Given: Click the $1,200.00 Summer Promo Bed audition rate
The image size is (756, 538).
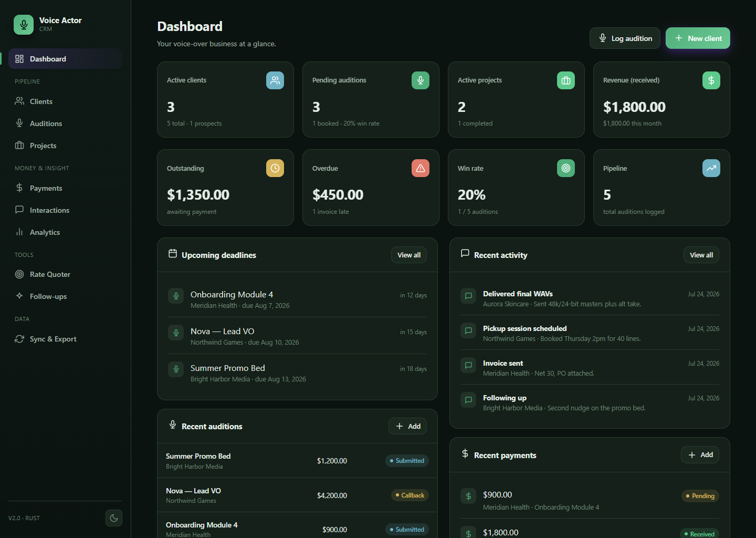Looking at the screenshot, I should point(332,461).
